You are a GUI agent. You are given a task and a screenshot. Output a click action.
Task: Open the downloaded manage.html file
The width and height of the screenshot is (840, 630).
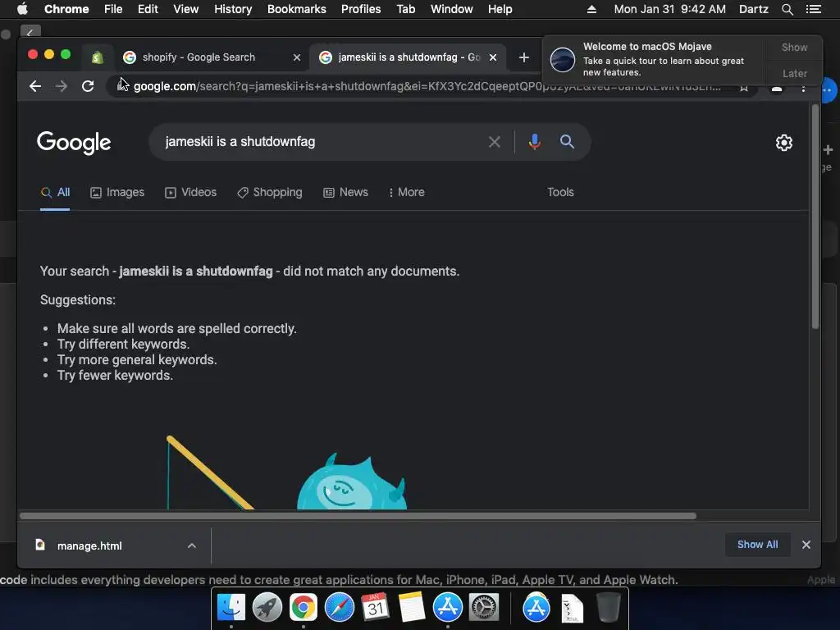tap(89, 546)
